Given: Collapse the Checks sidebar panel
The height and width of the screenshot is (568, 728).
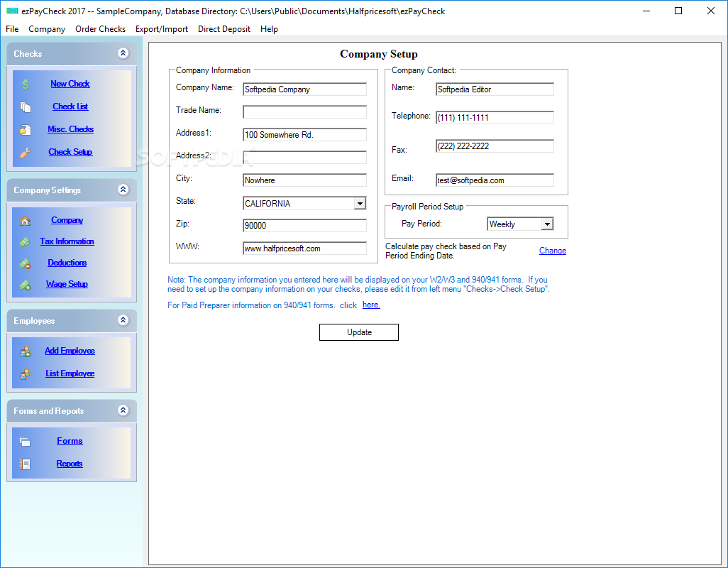Looking at the screenshot, I should [x=123, y=53].
